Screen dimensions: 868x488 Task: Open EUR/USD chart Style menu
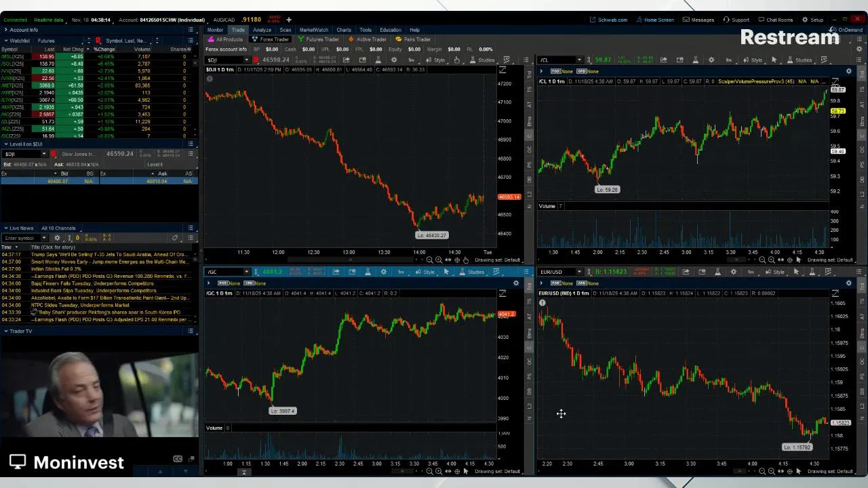[774, 272]
